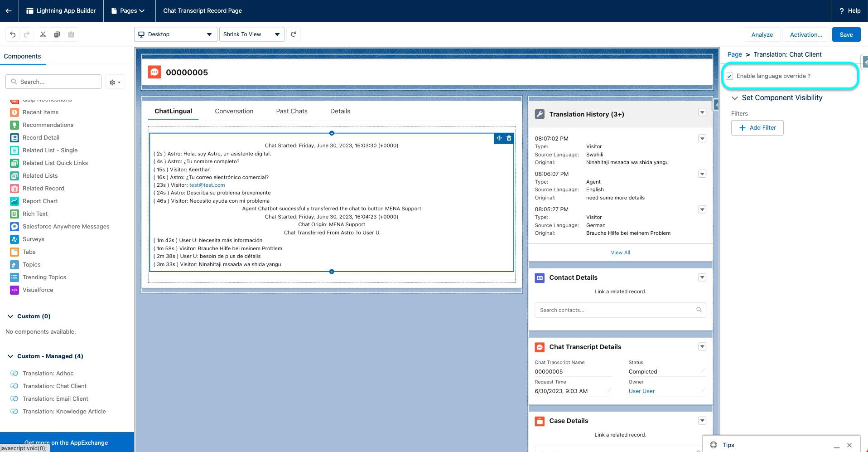Click the Analyze button

click(x=762, y=34)
